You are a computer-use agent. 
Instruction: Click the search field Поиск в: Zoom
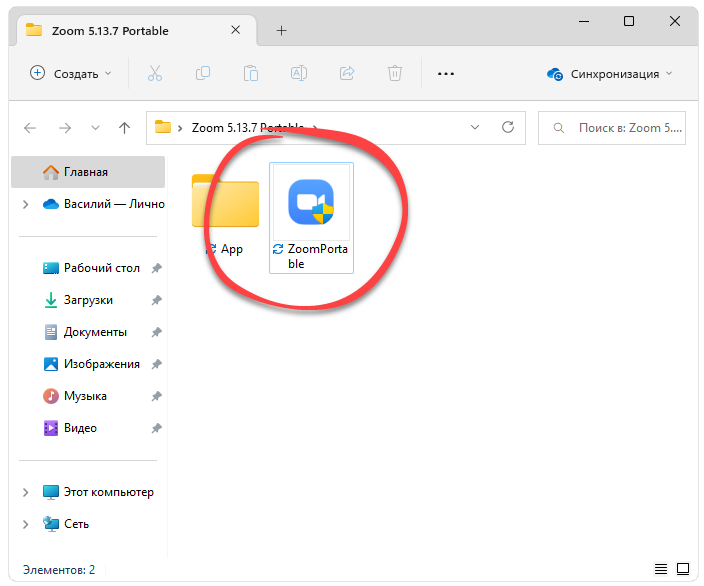coord(612,128)
